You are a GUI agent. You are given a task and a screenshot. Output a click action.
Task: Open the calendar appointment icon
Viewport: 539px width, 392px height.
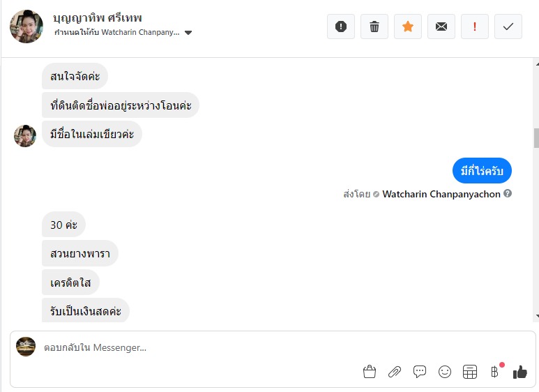(470, 372)
